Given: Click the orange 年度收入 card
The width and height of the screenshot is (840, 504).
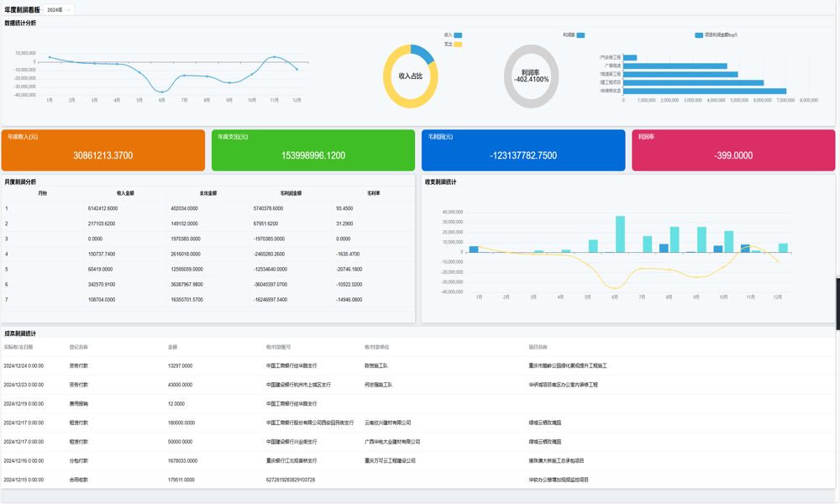Looking at the screenshot, I should [102, 150].
